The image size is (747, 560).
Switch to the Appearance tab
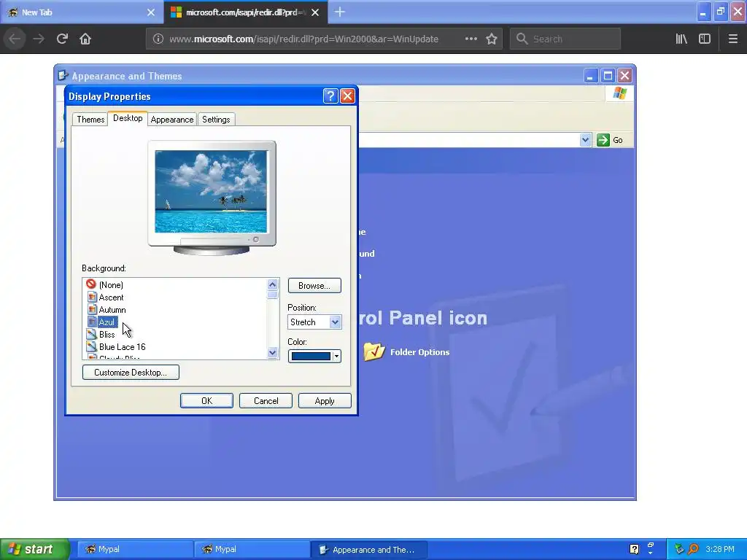(172, 120)
